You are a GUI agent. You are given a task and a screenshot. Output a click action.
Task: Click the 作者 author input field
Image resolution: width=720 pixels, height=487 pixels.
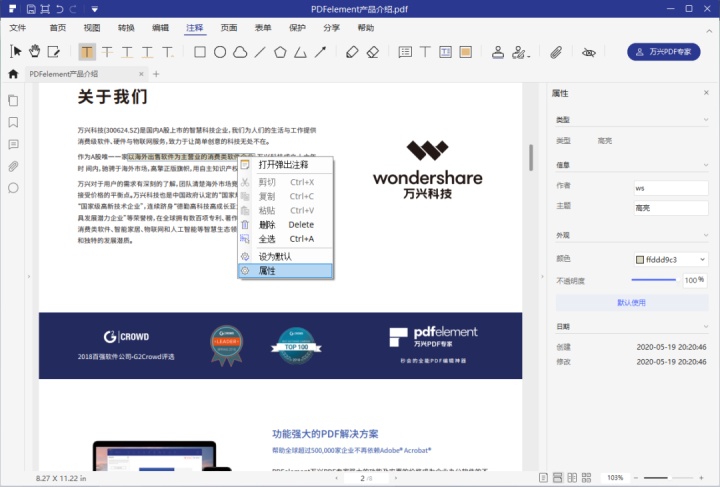pyautogui.click(x=671, y=188)
